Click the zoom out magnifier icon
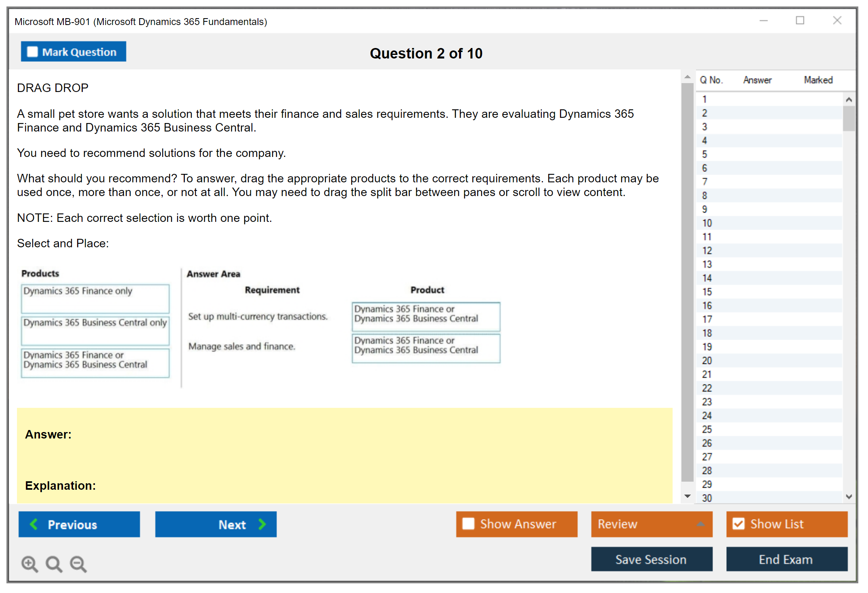Screen dimensions: 868x593 tap(78, 564)
